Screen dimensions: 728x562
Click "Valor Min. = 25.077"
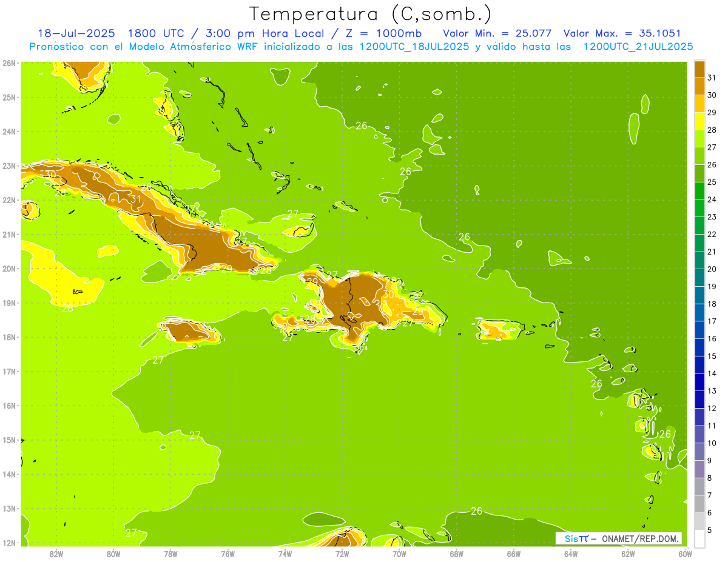(497, 33)
